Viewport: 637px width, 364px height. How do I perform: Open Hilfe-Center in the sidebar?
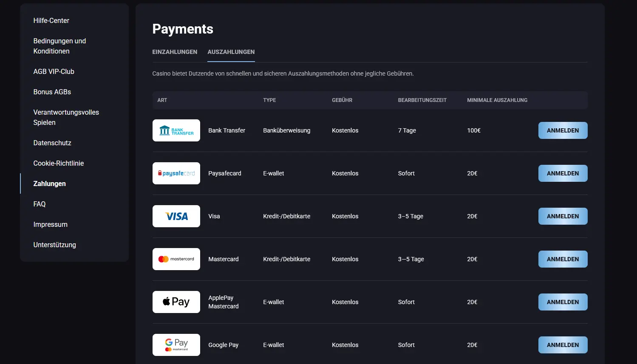point(51,20)
